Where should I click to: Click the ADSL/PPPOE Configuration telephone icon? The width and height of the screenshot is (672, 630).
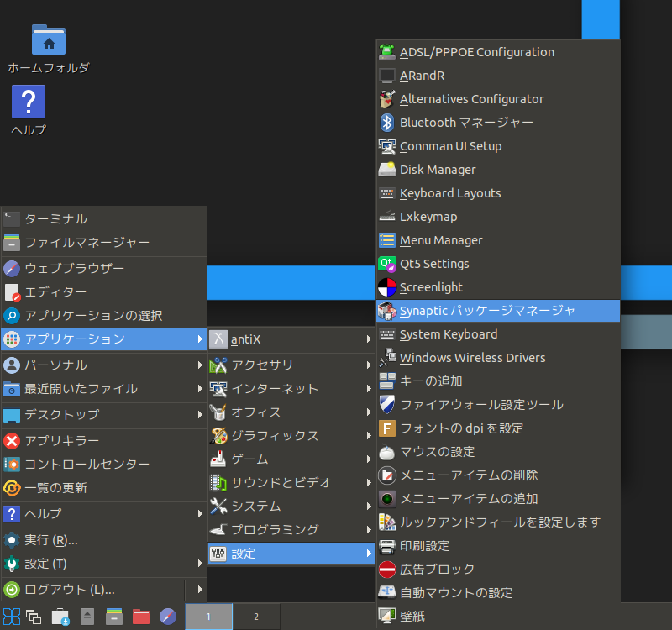pyautogui.click(x=387, y=52)
